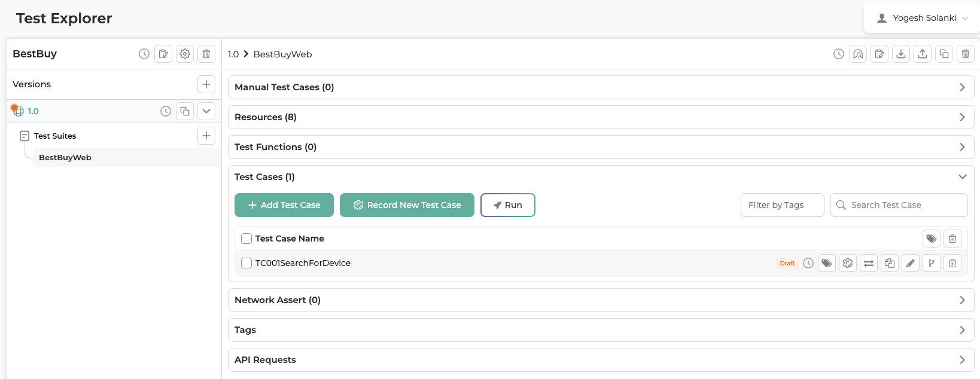Open BestBuy project history clock icon

click(x=144, y=54)
